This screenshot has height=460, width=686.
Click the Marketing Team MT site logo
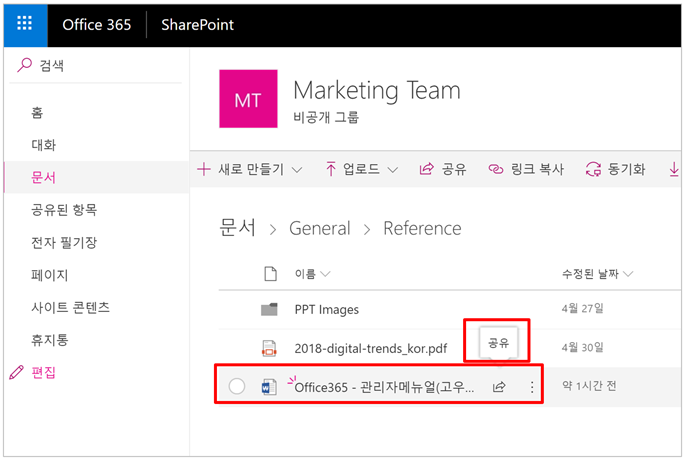point(247,101)
